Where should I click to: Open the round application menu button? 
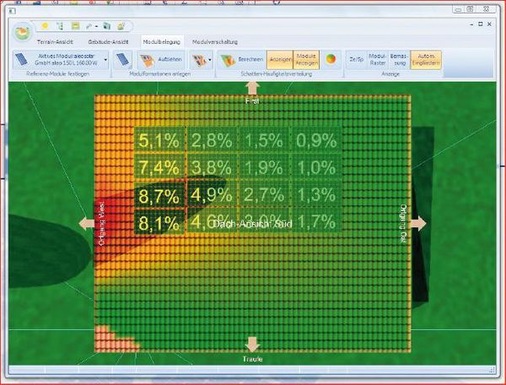pos(22,33)
